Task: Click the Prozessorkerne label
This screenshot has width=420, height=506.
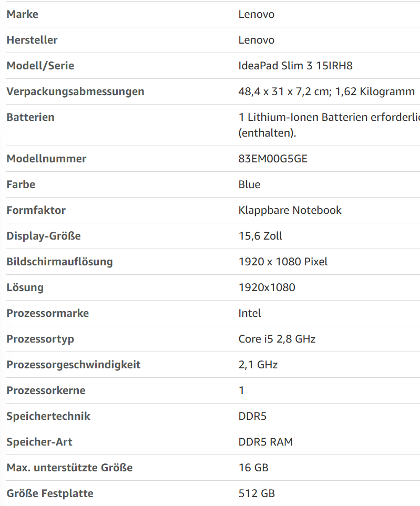Action: pyautogui.click(x=46, y=390)
